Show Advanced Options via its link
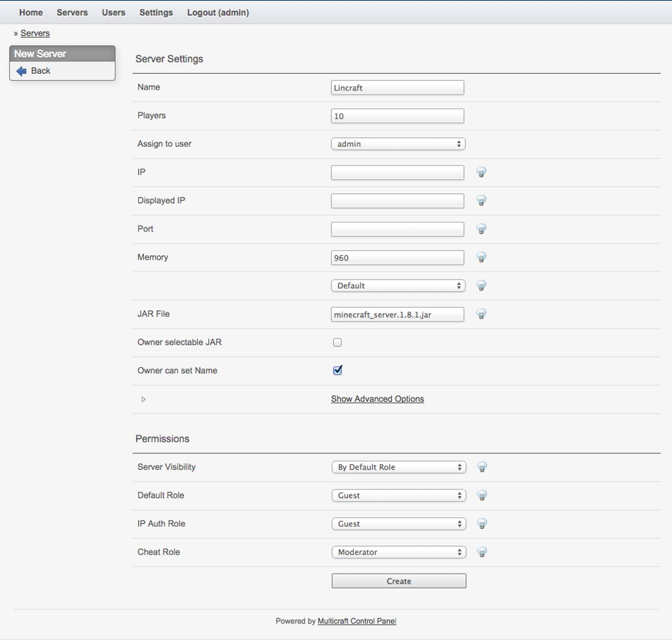 [377, 398]
